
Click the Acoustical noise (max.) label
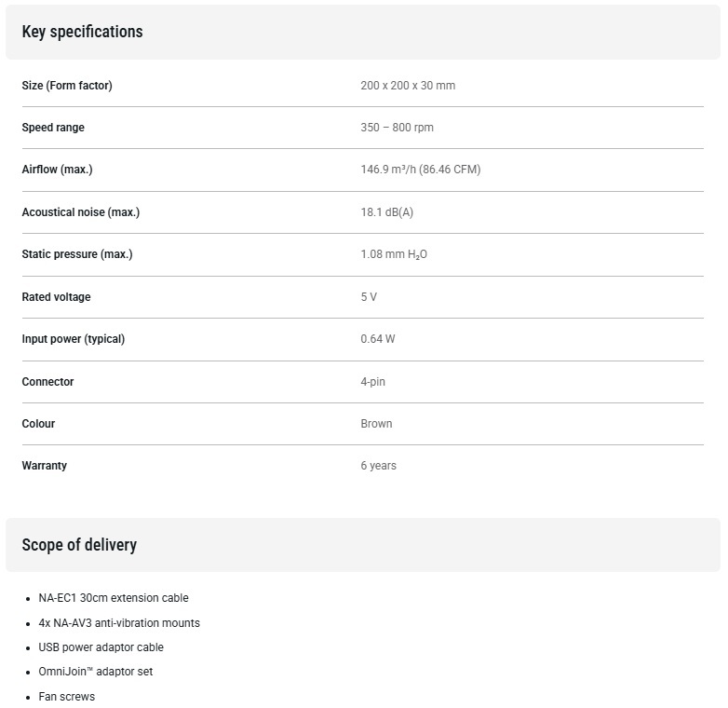(81, 211)
